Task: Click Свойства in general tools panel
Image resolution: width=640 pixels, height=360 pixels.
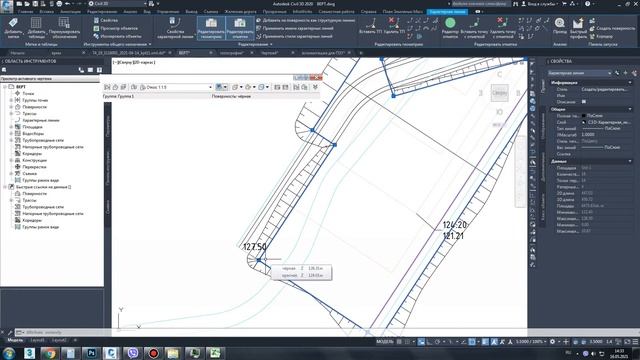Action: click(105, 20)
